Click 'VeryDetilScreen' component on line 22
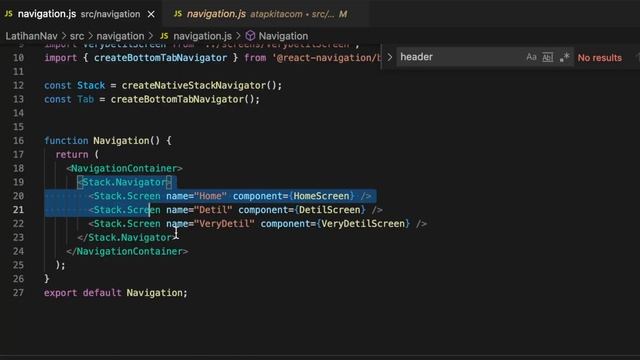This screenshot has width=640, height=360. [x=363, y=224]
